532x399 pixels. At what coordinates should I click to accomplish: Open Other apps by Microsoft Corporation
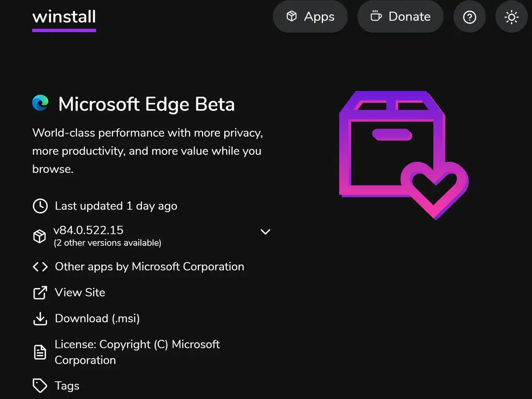[149, 267]
